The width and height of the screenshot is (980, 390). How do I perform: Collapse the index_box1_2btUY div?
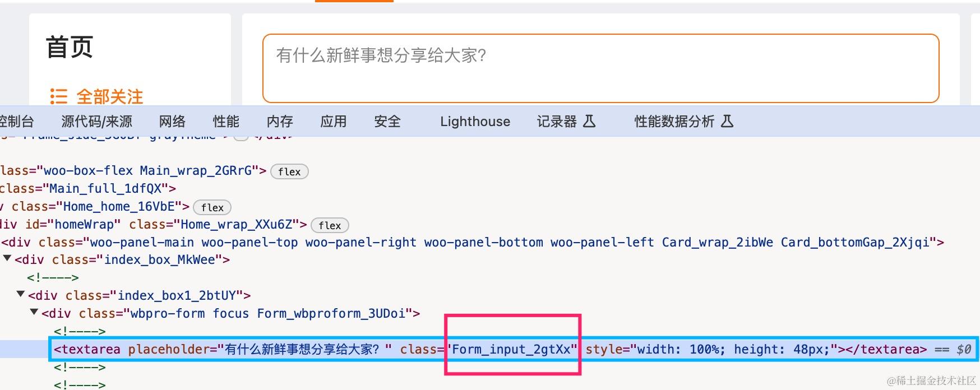tap(21, 294)
